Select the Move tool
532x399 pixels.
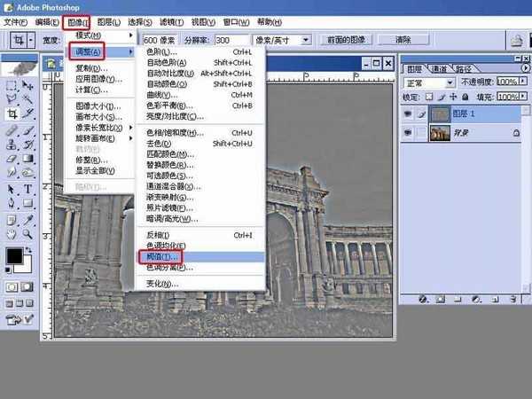point(27,85)
